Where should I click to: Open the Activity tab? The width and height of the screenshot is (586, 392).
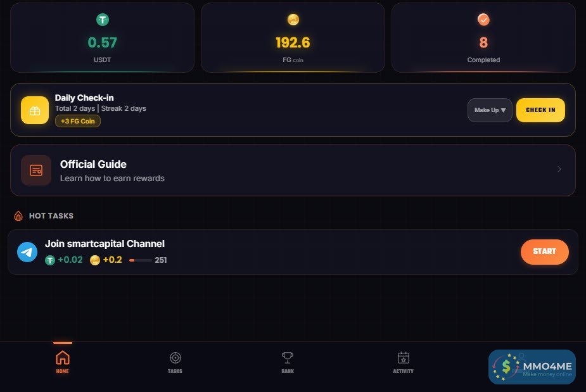pos(403,362)
